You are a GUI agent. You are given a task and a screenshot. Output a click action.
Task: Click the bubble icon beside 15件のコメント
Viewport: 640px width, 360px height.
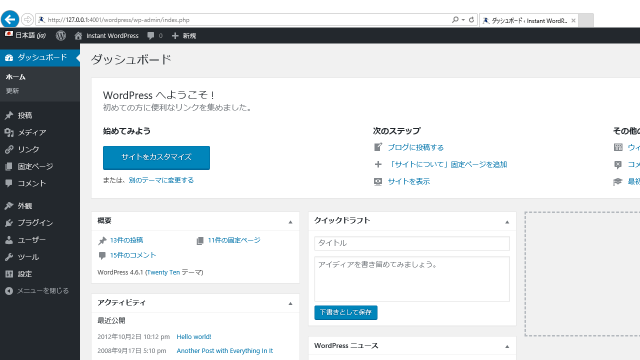102,256
